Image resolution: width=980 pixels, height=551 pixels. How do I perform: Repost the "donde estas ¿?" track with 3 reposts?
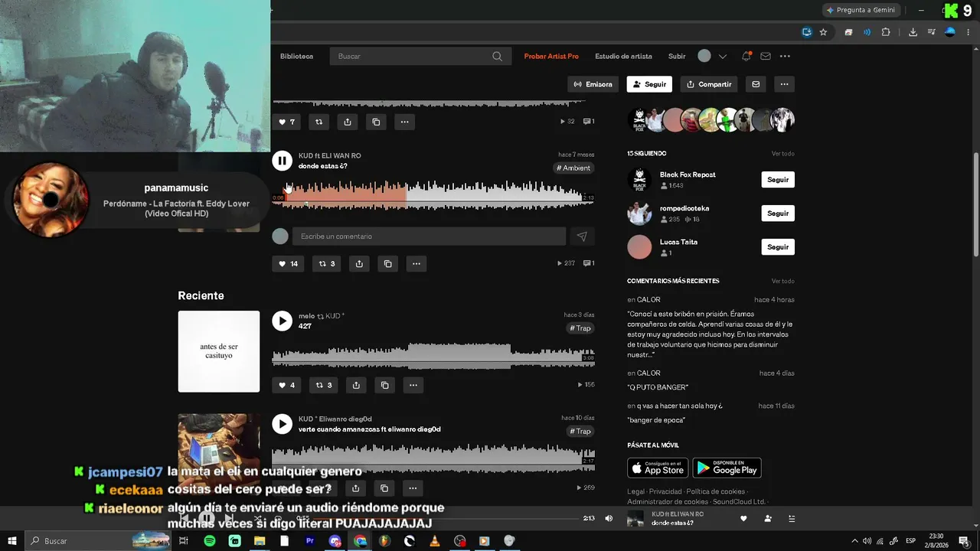327,263
